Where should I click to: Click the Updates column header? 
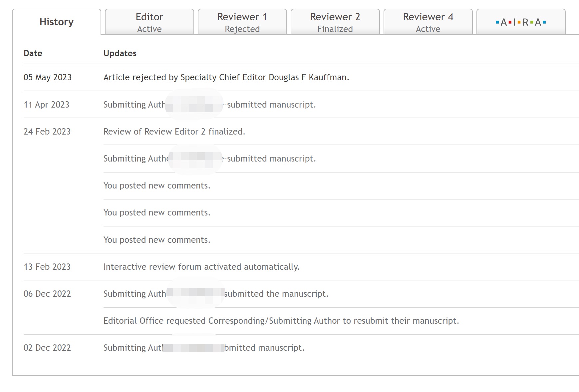(x=120, y=53)
